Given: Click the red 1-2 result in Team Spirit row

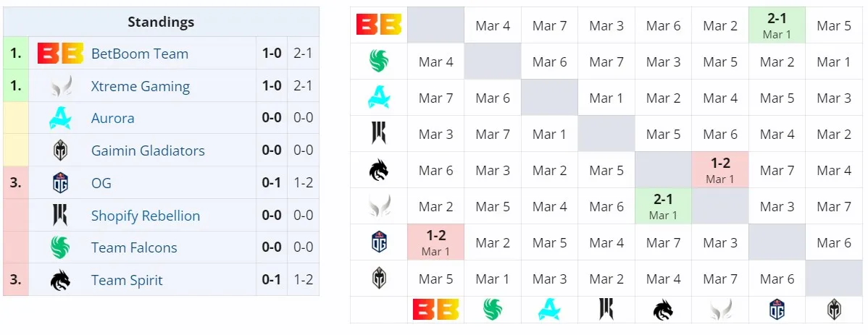Looking at the screenshot, I should click(x=720, y=170).
